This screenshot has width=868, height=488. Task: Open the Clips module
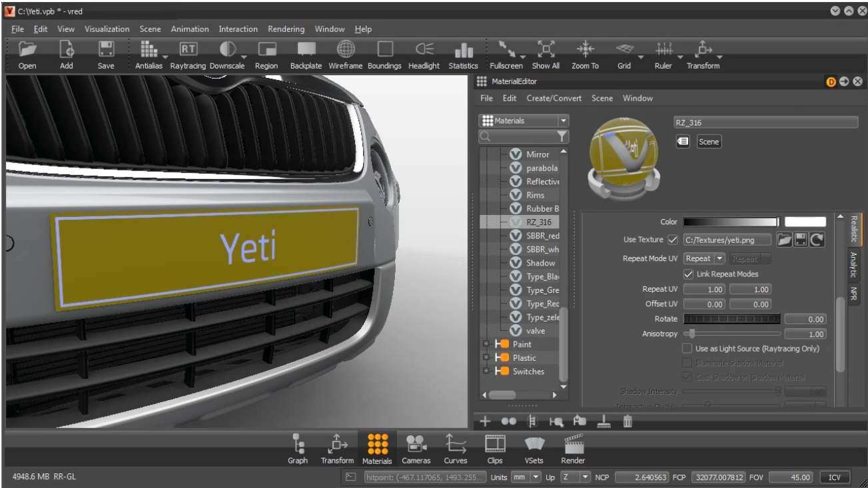click(495, 444)
